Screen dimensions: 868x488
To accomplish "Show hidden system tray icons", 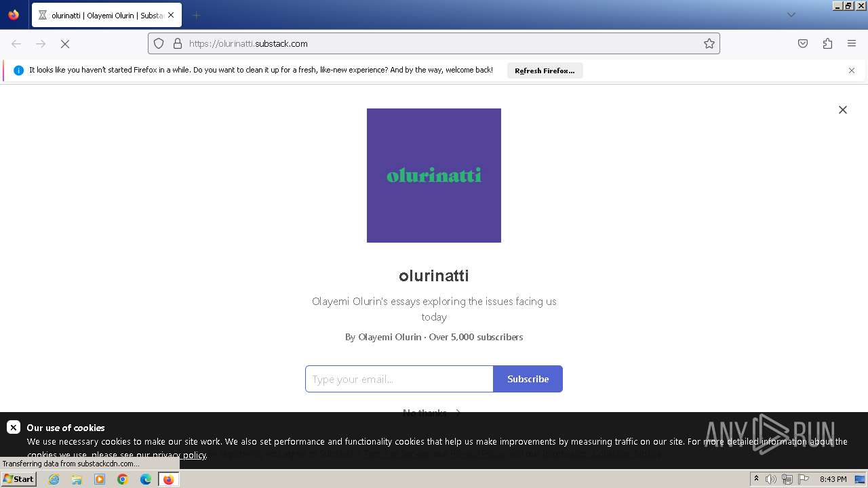I will point(756,479).
